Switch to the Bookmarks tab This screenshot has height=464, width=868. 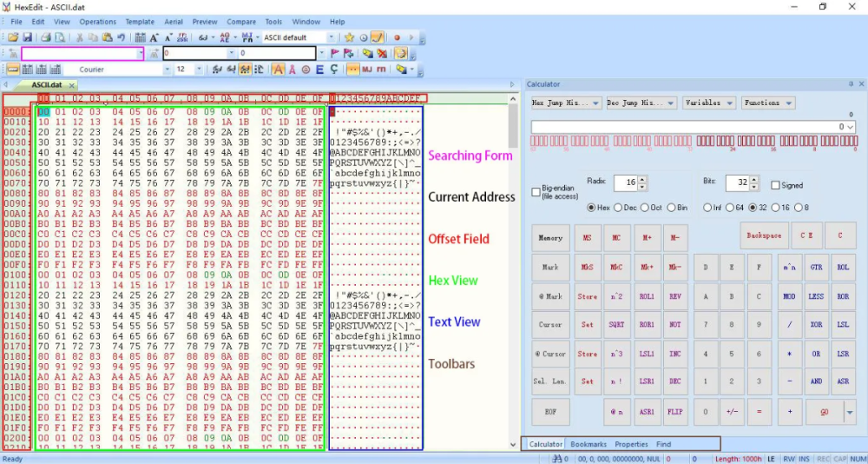(589, 444)
